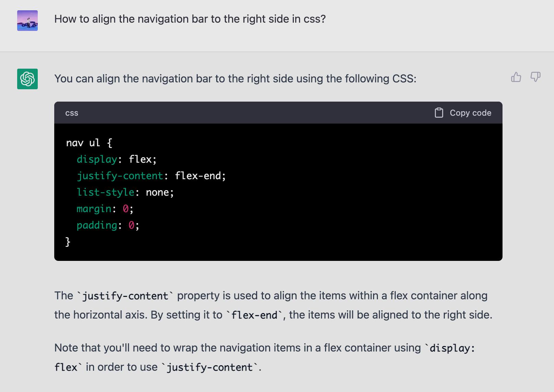554x392 pixels.
Task: Click the "css" language label in code header
Action: (72, 113)
